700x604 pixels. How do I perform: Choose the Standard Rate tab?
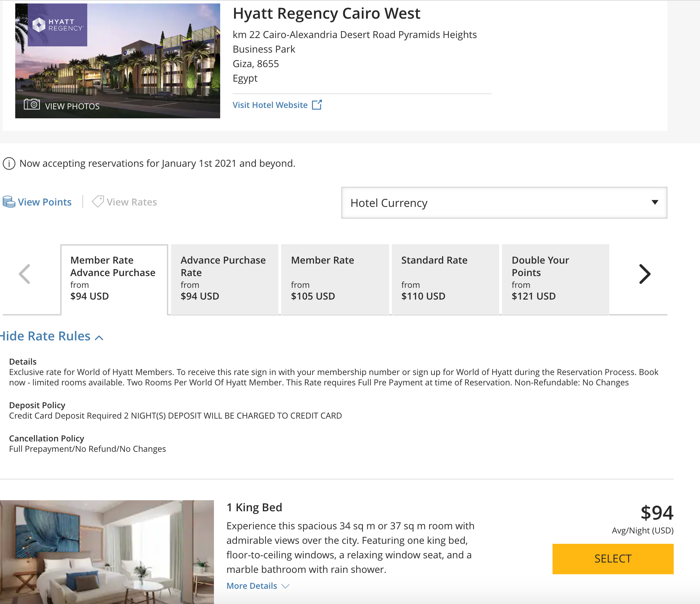click(x=445, y=279)
